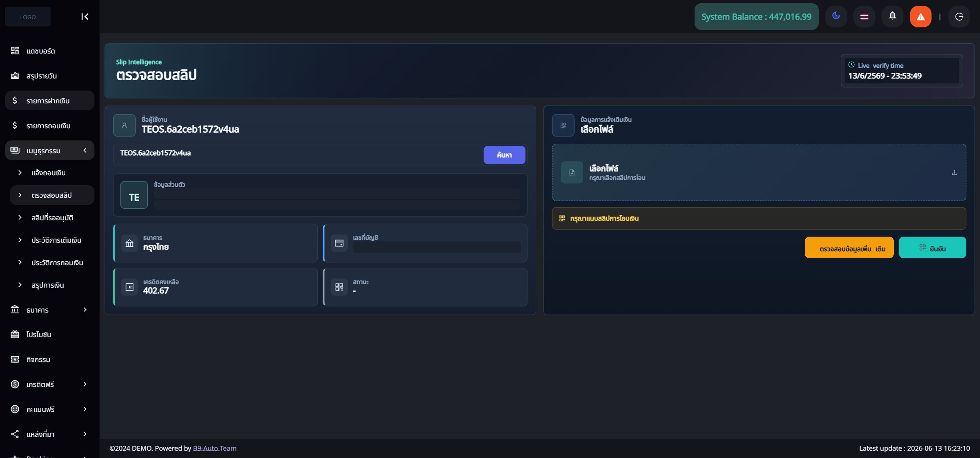The height and width of the screenshot is (458, 980).
Task: Select สลิปที่รออนุมัติ submenu item
Action: tap(52, 218)
